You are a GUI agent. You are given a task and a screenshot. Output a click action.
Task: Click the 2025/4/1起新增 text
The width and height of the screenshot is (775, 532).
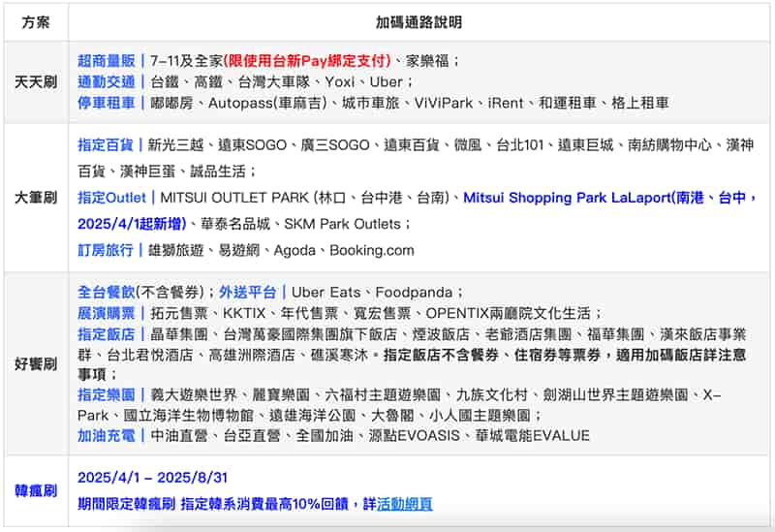[130, 224]
